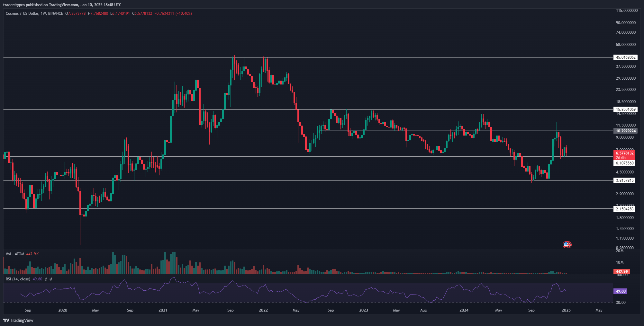Click the 2021 label on time axis
Screen dimensions: 644x326
(x=163, y=310)
